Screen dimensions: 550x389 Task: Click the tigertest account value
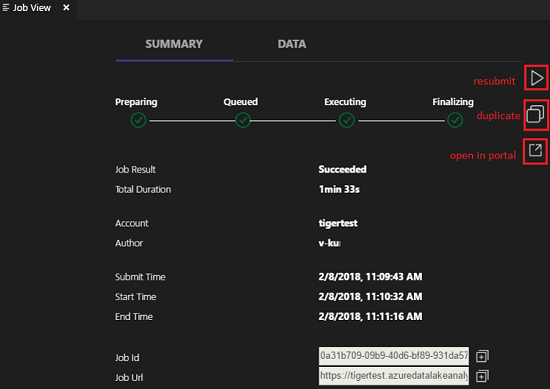338,223
